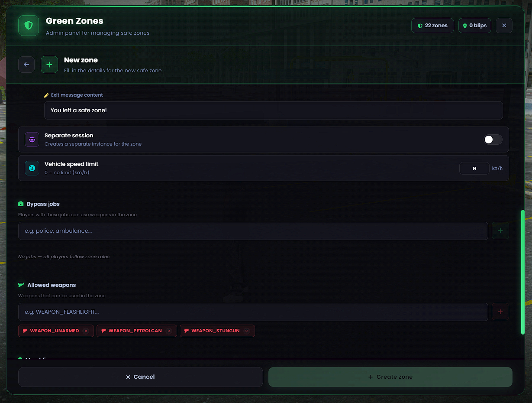
Task: Click the Cancel button
Action: point(141,377)
